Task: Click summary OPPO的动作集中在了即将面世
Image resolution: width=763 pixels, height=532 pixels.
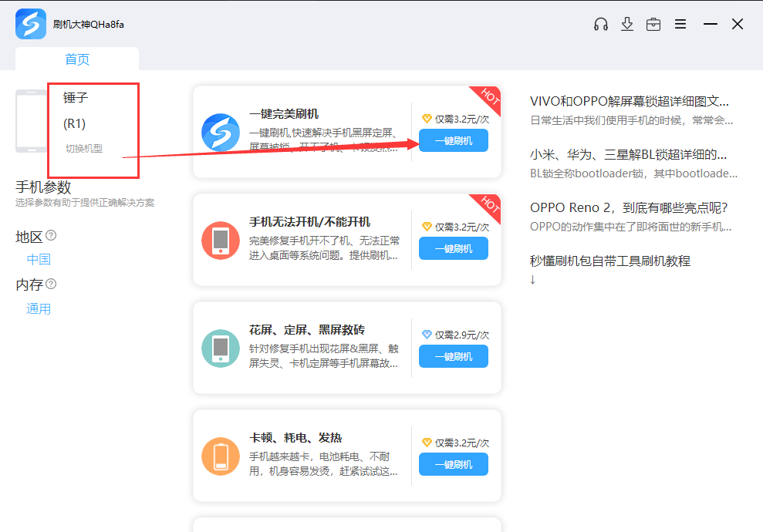Action: tap(630, 227)
